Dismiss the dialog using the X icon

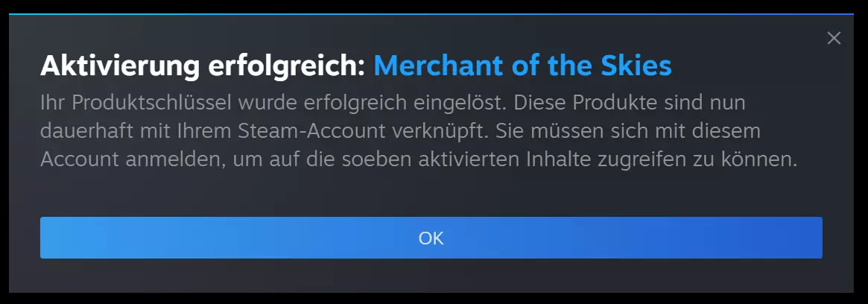833,38
